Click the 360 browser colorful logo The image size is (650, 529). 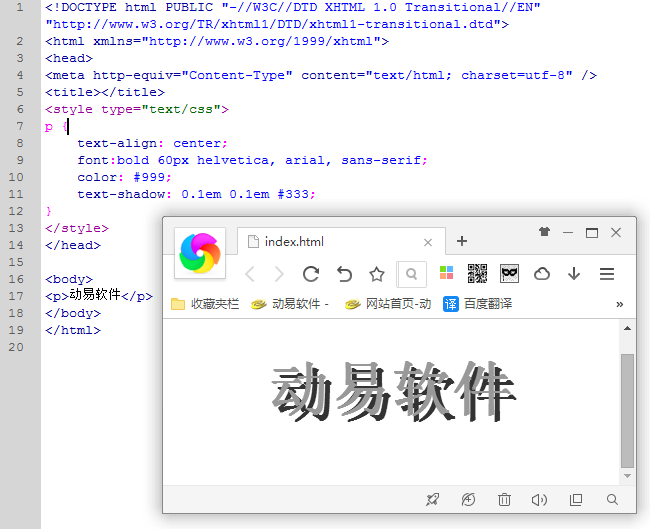coord(199,253)
